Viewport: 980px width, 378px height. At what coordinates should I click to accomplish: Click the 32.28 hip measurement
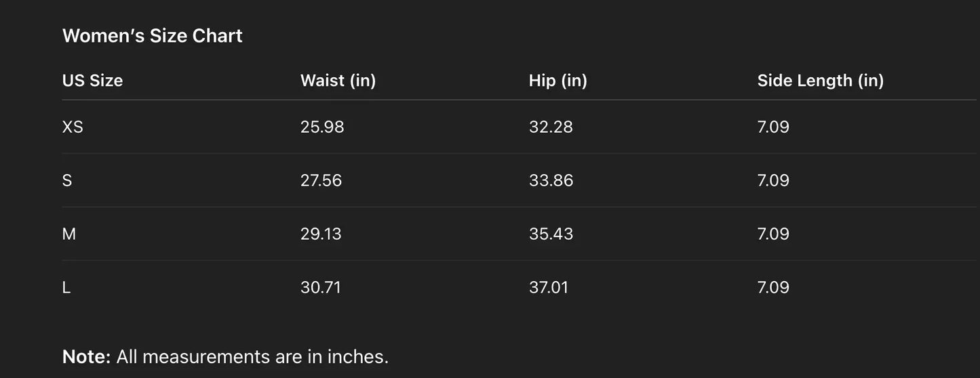[x=551, y=127]
